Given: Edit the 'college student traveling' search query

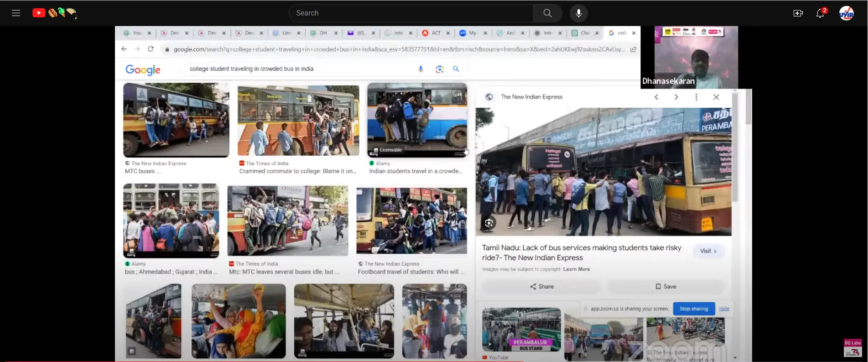Looking at the screenshot, I should click(252, 69).
